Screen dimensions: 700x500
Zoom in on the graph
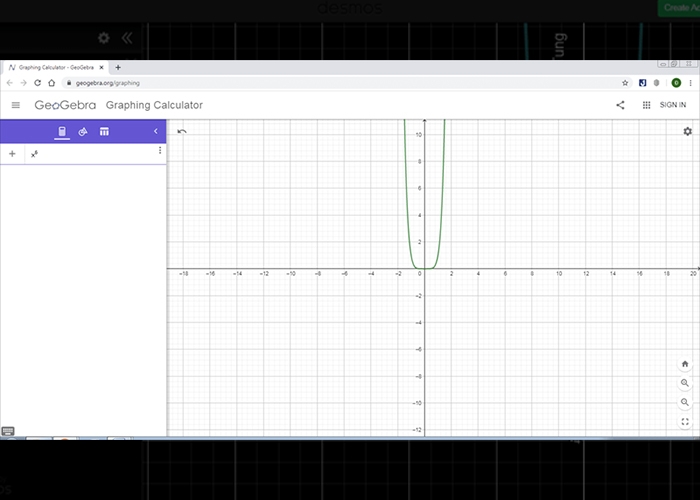point(685,383)
